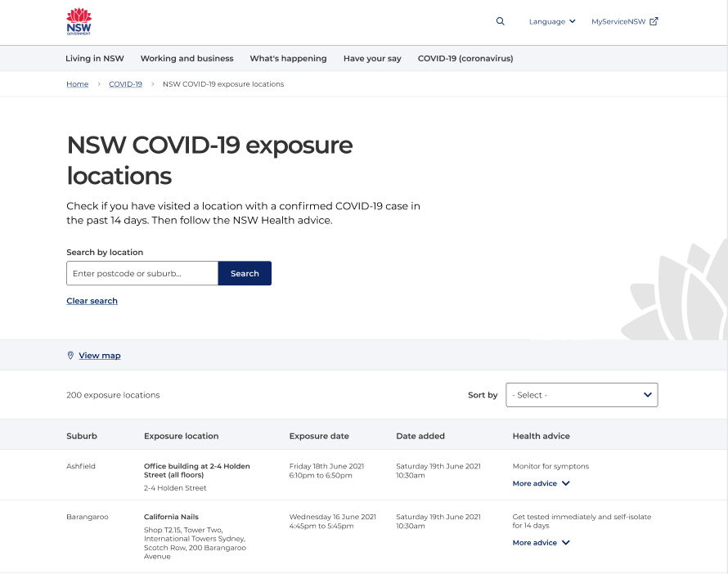Click the Clear search link

92,301
